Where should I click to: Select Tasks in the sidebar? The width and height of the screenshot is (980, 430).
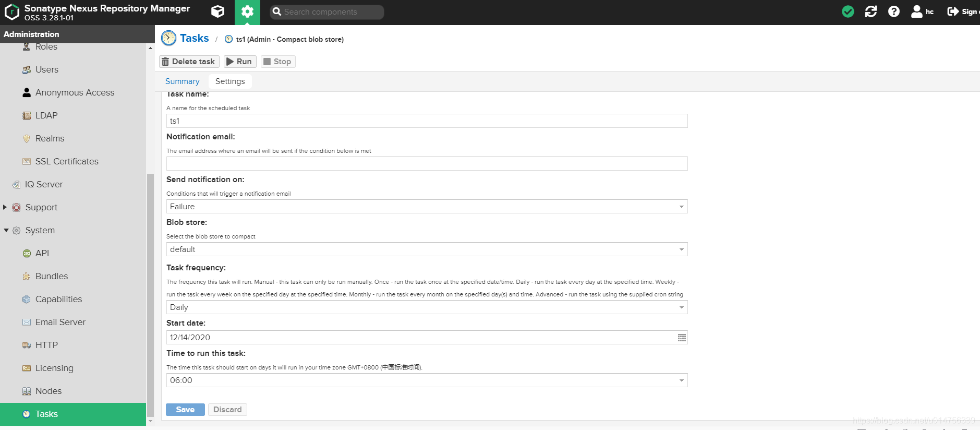(x=73, y=414)
